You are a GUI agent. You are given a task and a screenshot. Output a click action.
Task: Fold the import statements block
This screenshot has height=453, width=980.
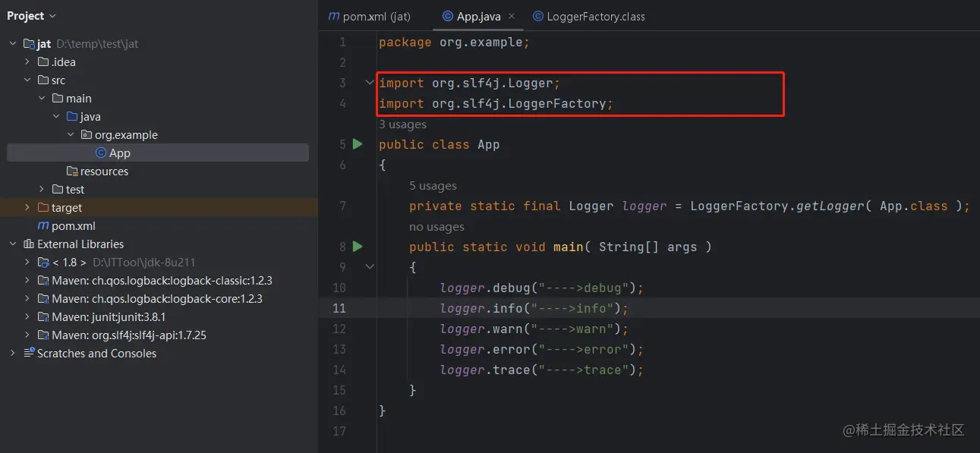(370, 83)
